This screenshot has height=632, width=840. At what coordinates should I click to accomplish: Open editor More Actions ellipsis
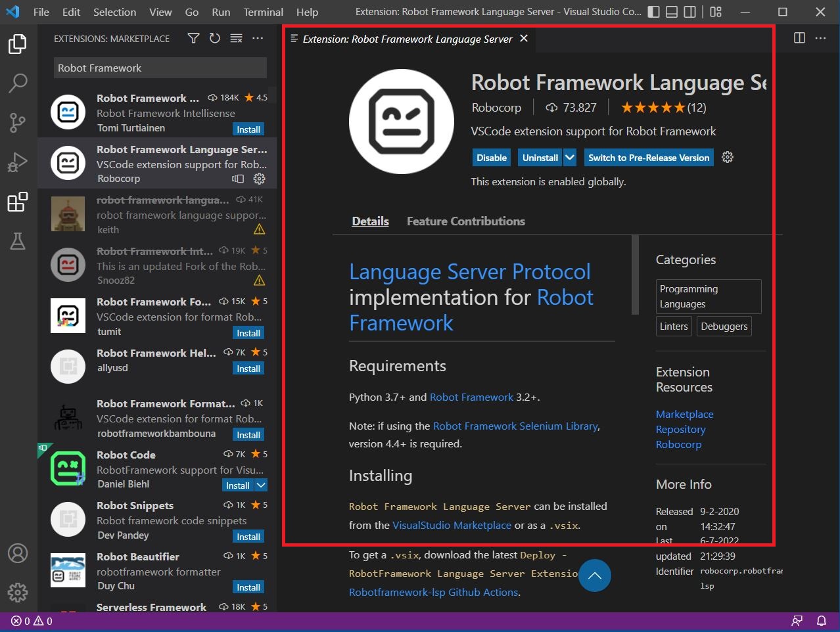[821, 38]
